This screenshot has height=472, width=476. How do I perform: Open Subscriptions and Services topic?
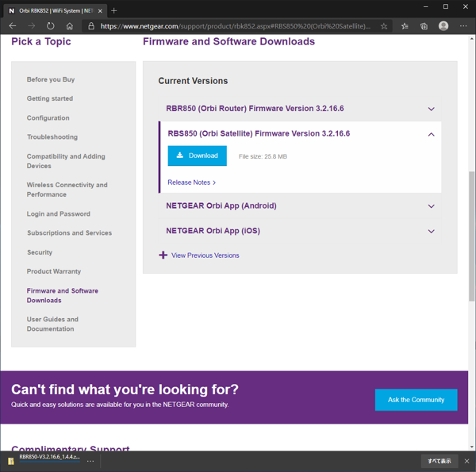[69, 232]
